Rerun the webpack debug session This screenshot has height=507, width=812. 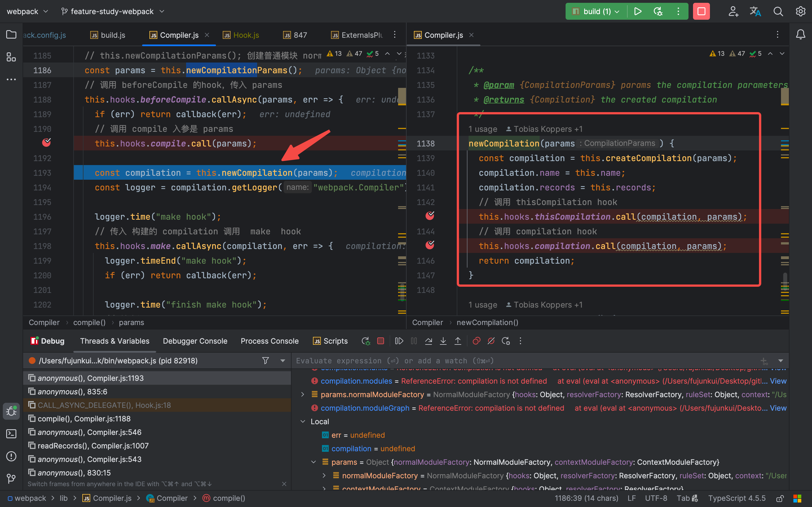366,341
